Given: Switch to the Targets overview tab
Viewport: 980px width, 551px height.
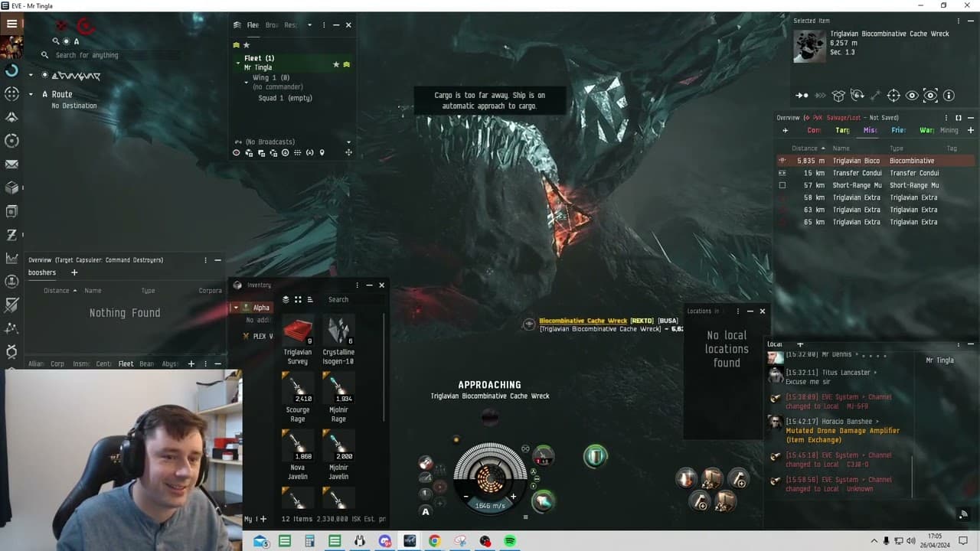Looking at the screenshot, I should click(x=842, y=130).
